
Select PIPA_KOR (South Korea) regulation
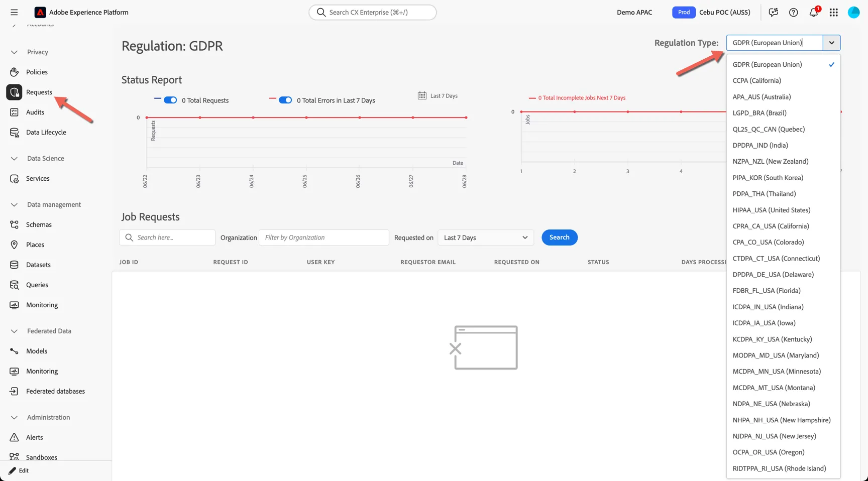pos(783,177)
